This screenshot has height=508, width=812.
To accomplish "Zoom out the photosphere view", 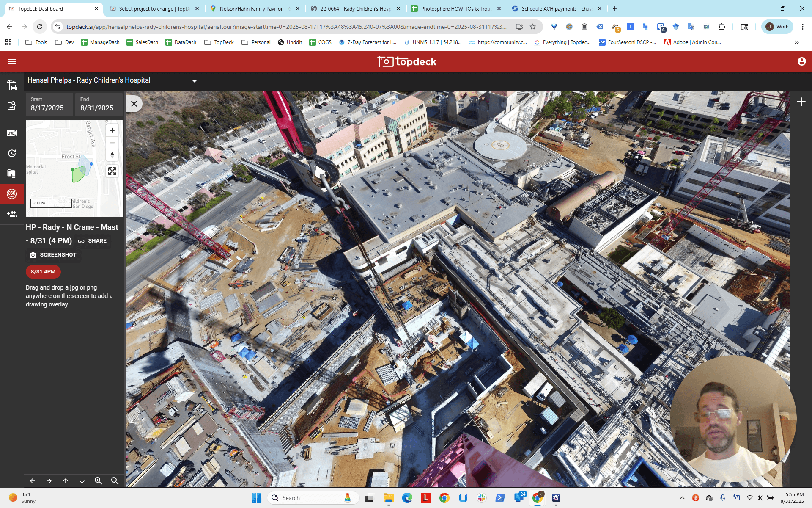I will tap(115, 481).
